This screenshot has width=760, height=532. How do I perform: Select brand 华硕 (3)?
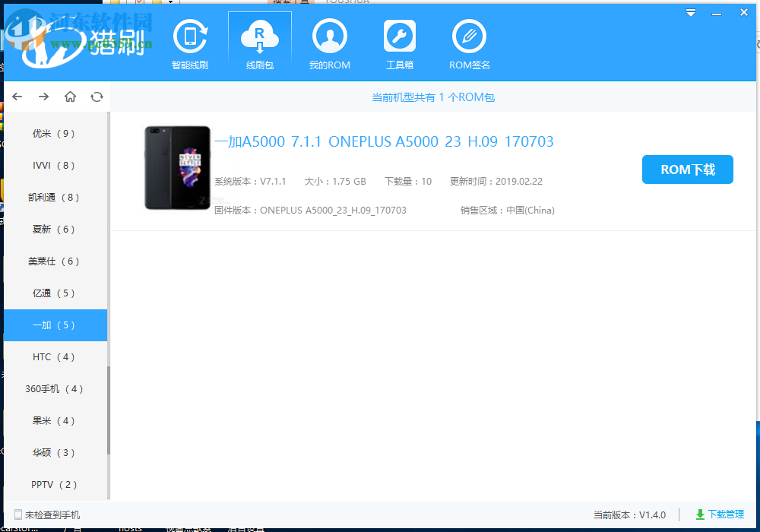coord(55,453)
